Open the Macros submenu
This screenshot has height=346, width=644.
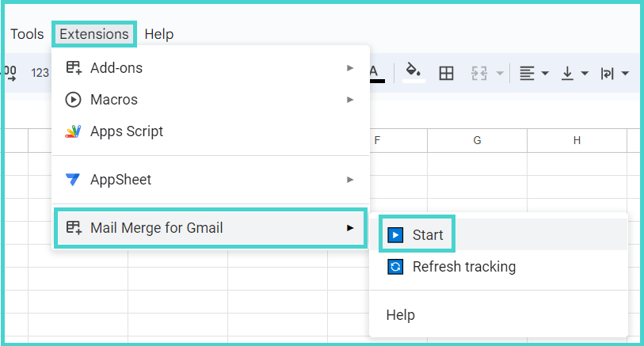211,100
